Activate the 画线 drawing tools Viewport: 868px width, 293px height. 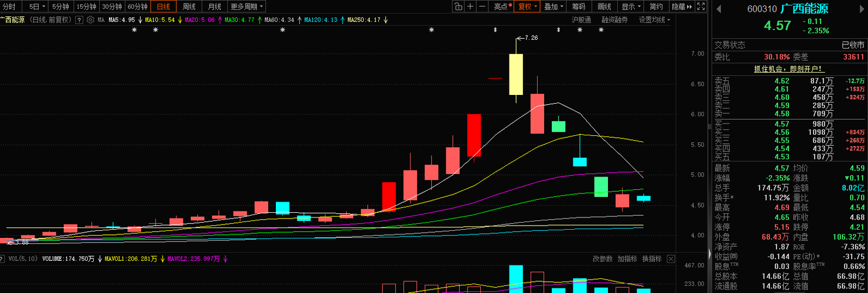(604, 6)
